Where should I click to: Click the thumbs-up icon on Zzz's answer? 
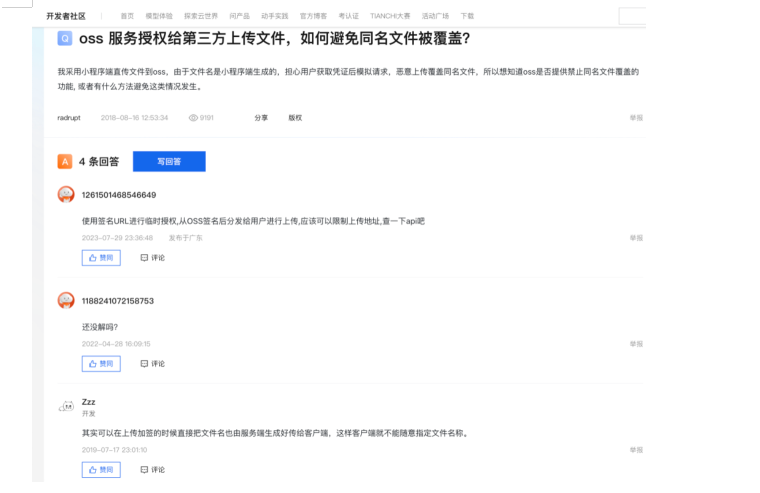pyautogui.click(x=93, y=470)
